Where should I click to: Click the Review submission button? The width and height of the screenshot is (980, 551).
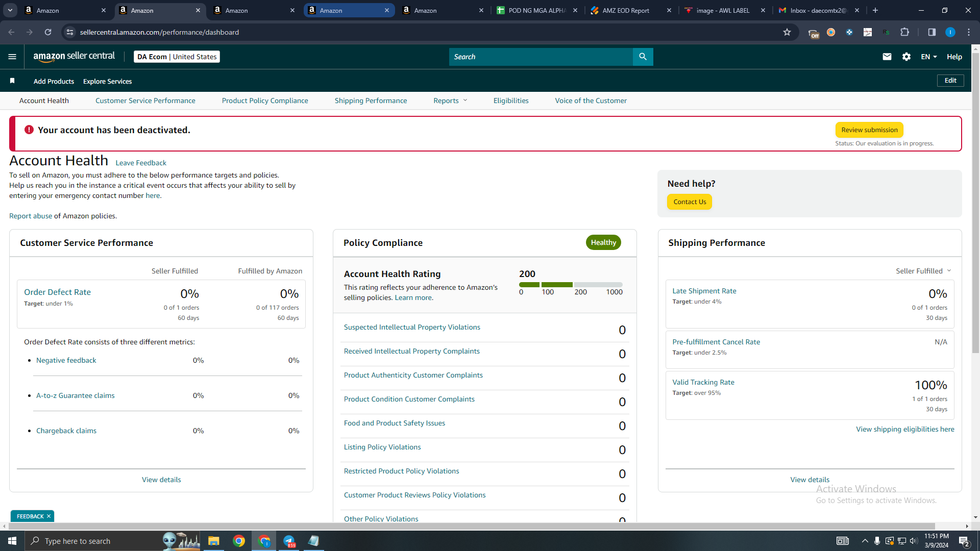(x=869, y=130)
